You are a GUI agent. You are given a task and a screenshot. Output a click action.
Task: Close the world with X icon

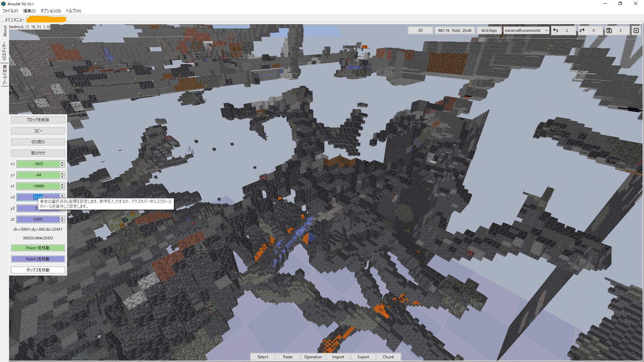636,31
